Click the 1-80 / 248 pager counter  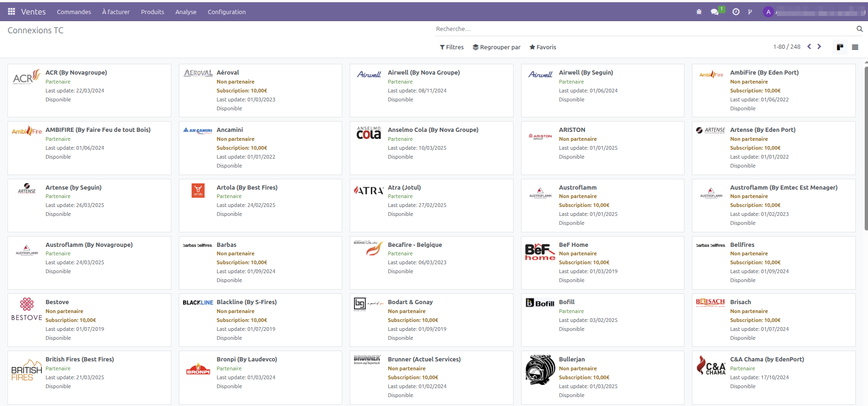pos(787,46)
